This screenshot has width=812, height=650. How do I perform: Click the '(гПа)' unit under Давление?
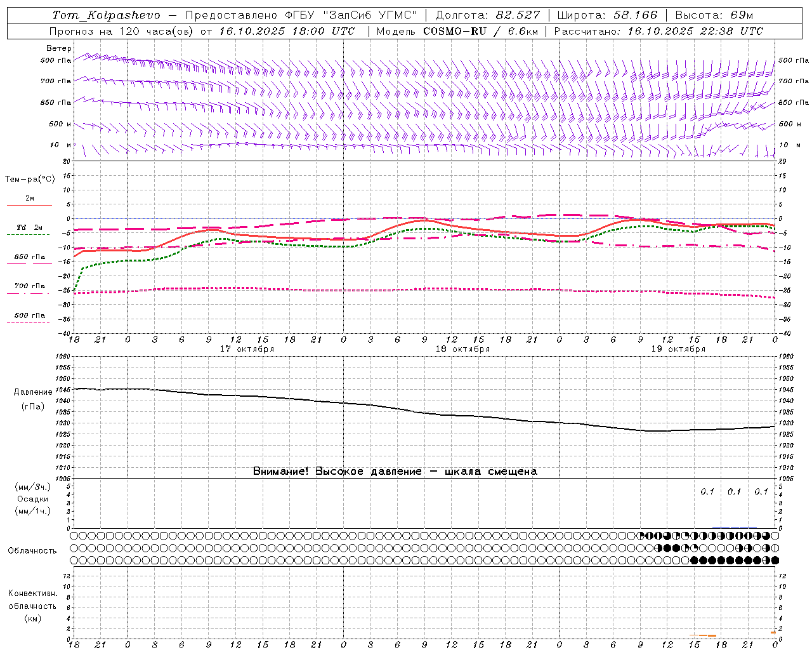click(x=33, y=406)
